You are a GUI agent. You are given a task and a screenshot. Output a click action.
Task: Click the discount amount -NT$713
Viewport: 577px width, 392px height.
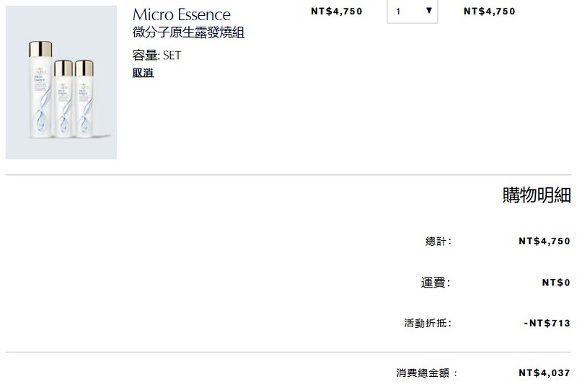pos(547,324)
